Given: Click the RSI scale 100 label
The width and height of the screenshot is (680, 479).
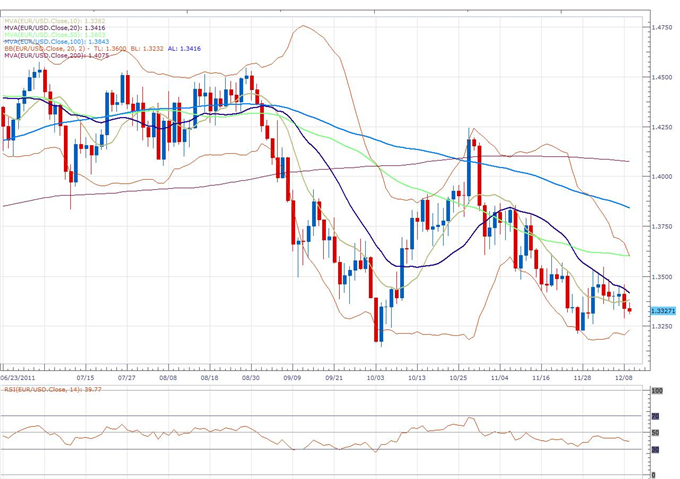Looking at the screenshot, I should pyautogui.click(x=657, y=391).
